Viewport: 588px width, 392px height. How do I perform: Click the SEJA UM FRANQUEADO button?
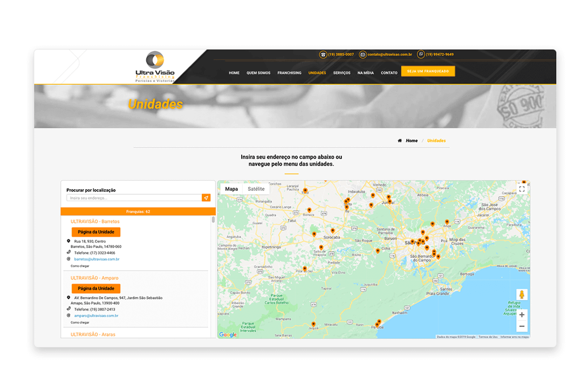click(428, 71)
